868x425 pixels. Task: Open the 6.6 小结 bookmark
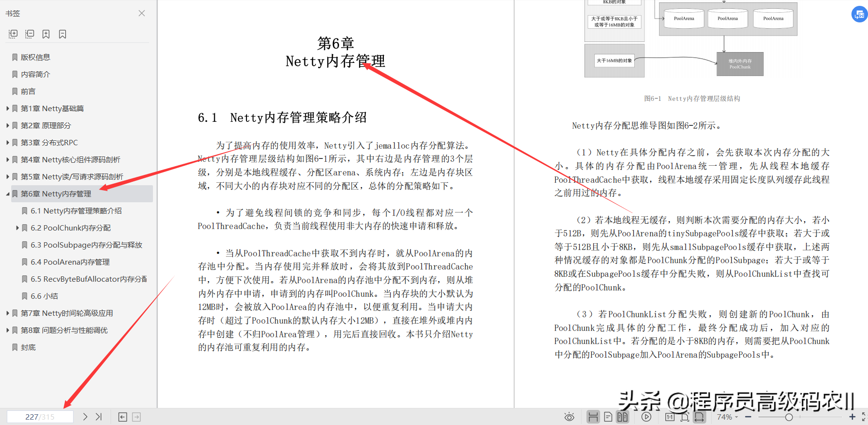44,296
